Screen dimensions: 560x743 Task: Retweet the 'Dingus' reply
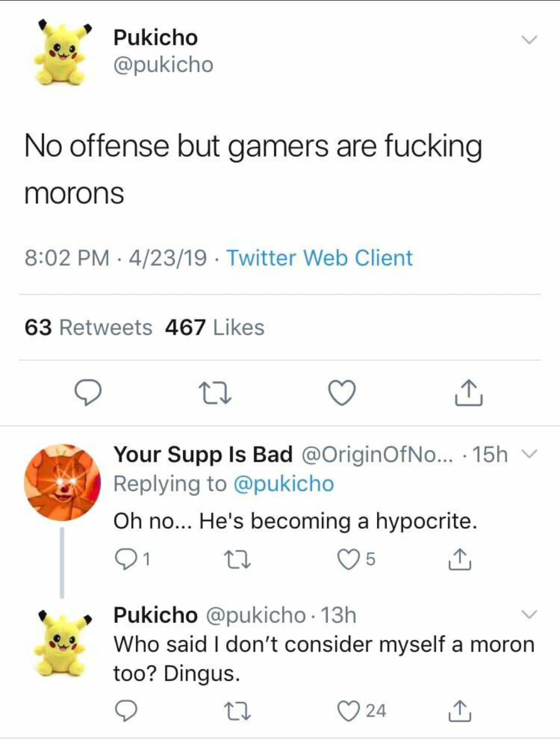(x=238, y=711)
